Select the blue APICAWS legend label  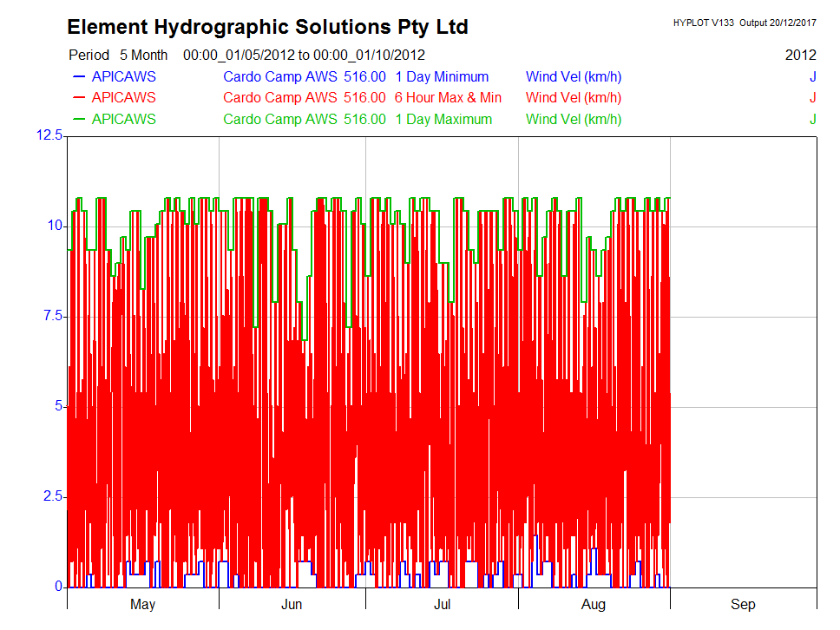coord(123,76)
